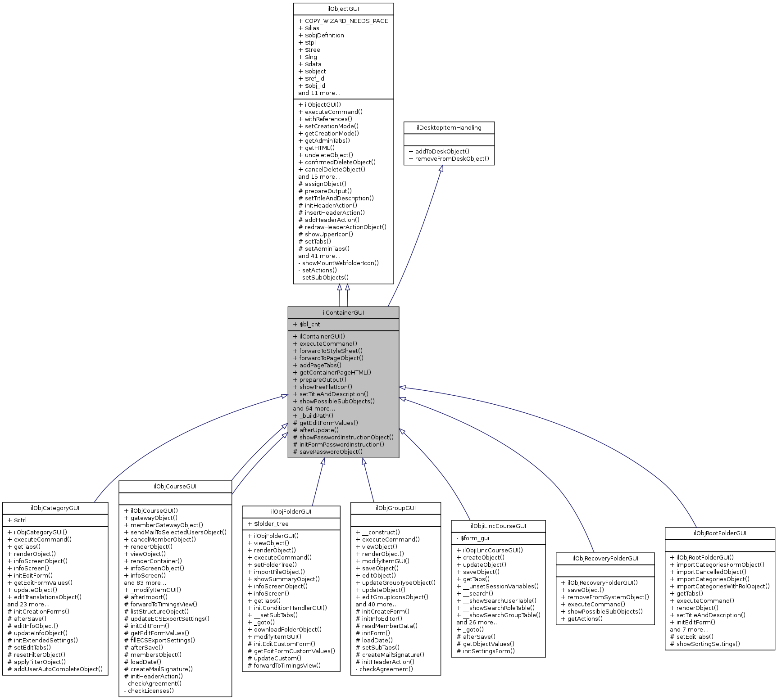This screenshot has height=700, width=777.
Task: Select showTreeFlatIcon() in ilContainerGUI
Action: pos(323,387)
